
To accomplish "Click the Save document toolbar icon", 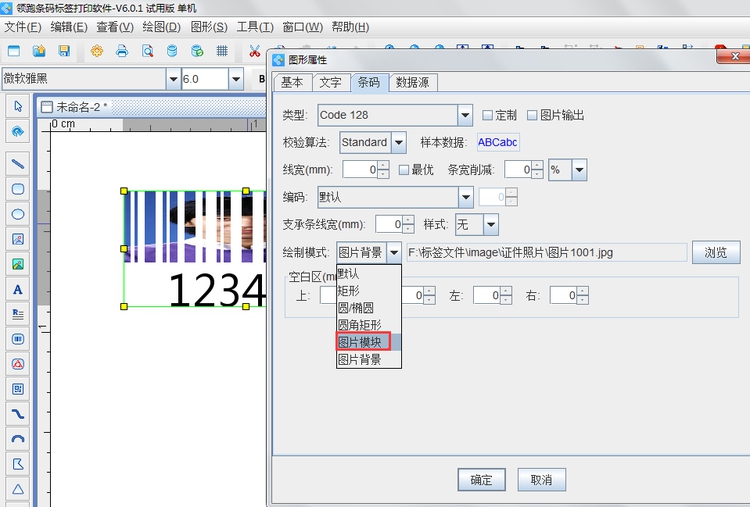I will click(x=64, y=51).
